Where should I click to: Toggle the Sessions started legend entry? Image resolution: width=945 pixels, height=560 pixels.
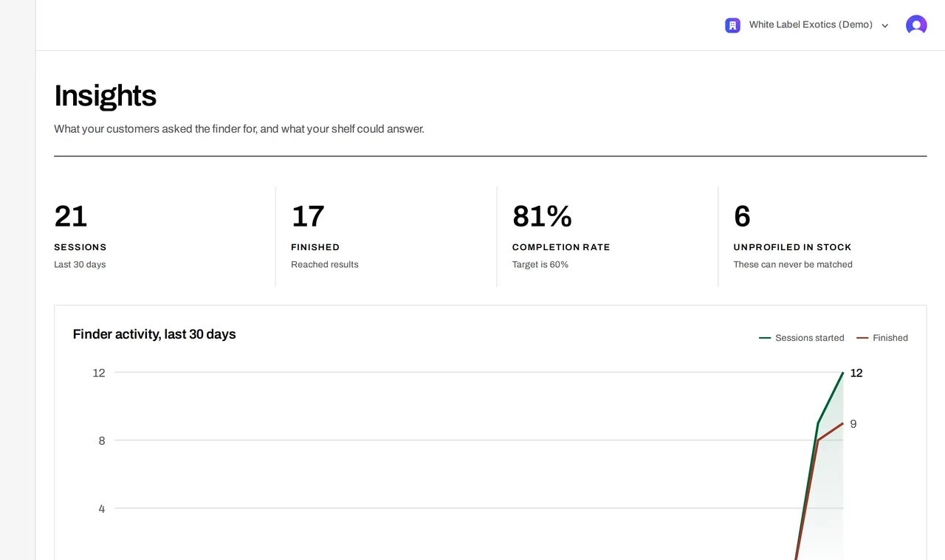coord(802,338)
